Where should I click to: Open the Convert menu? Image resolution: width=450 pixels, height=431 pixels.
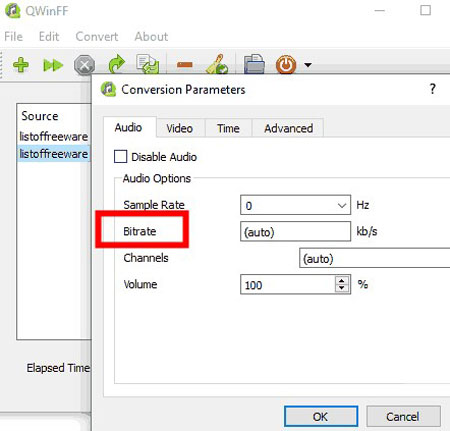97,36
